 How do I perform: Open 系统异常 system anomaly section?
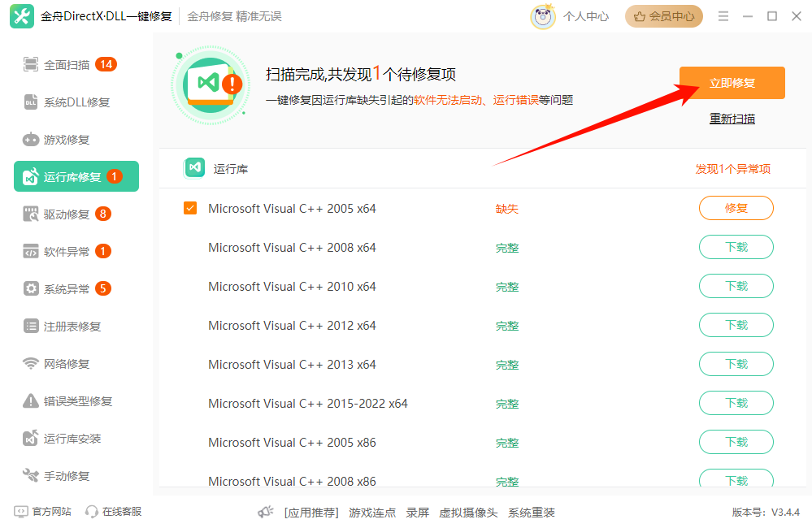point(67,288)
